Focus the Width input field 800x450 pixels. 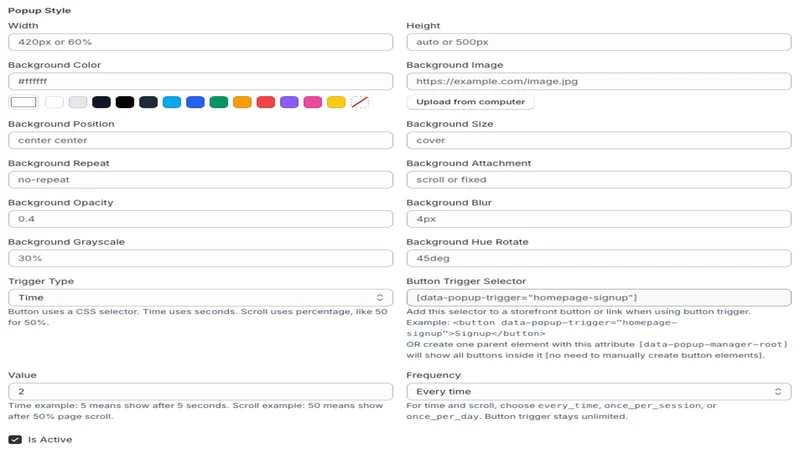[x=201, y=42]
